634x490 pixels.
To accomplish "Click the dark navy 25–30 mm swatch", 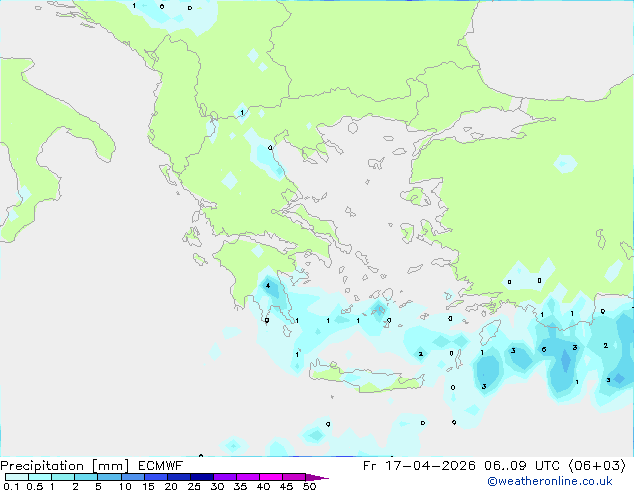I will 201,477.
